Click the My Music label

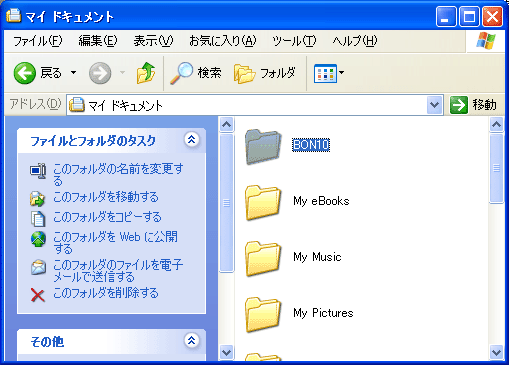click(317, 257)
